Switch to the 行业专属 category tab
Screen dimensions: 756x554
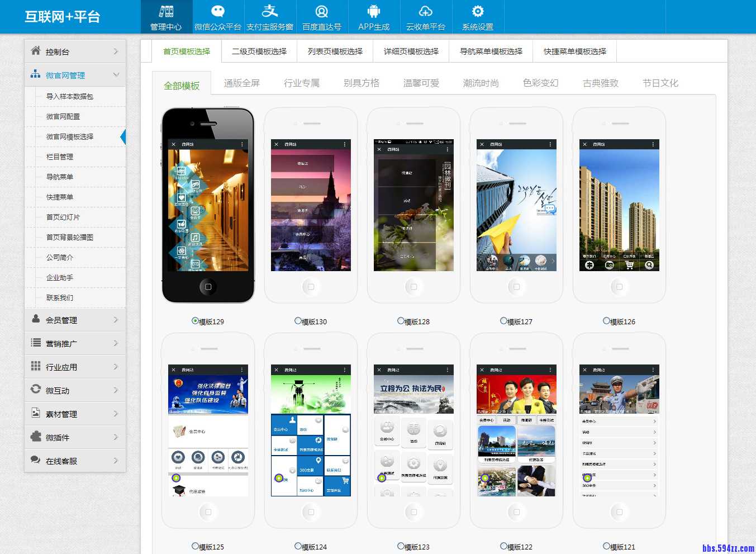(302, 83)
